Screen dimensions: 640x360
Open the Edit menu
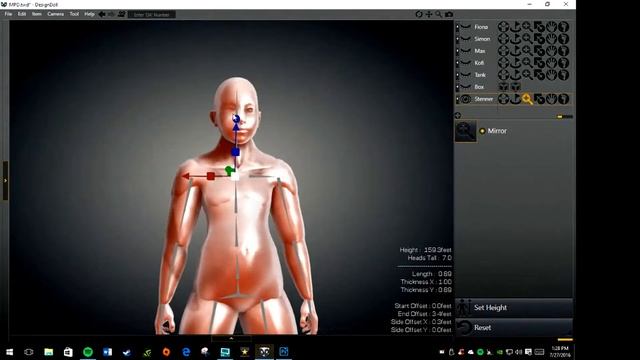(x=22, y=14)
